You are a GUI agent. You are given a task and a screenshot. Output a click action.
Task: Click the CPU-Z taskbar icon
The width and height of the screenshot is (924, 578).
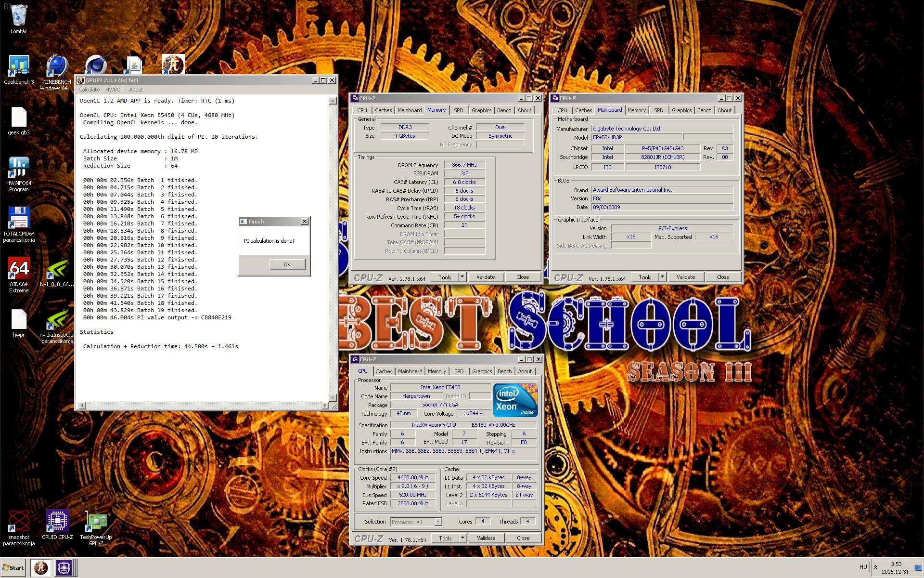[x=64, y=567]
